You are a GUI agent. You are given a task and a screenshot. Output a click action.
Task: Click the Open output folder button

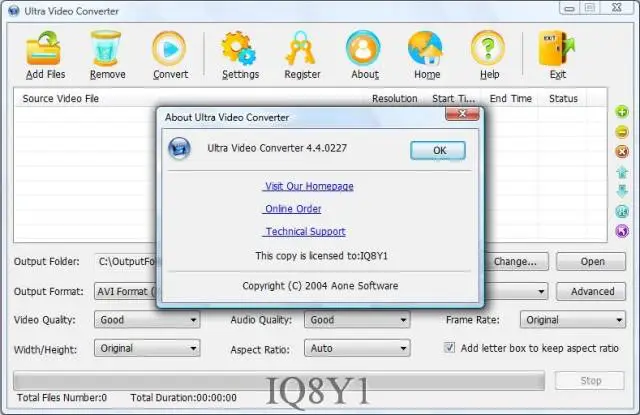click(591, 262)
